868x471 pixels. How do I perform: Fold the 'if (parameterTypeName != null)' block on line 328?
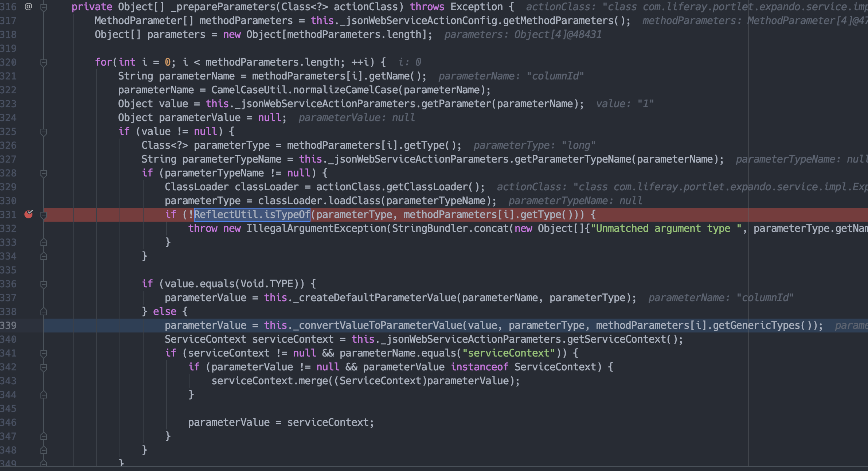click(x=44, y=174)
